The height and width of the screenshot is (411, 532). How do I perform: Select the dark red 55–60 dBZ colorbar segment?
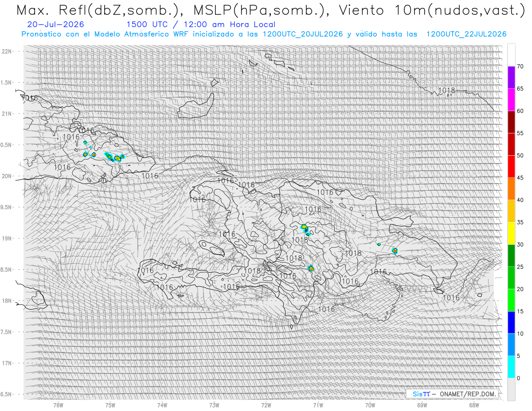(x=511, y=122)
